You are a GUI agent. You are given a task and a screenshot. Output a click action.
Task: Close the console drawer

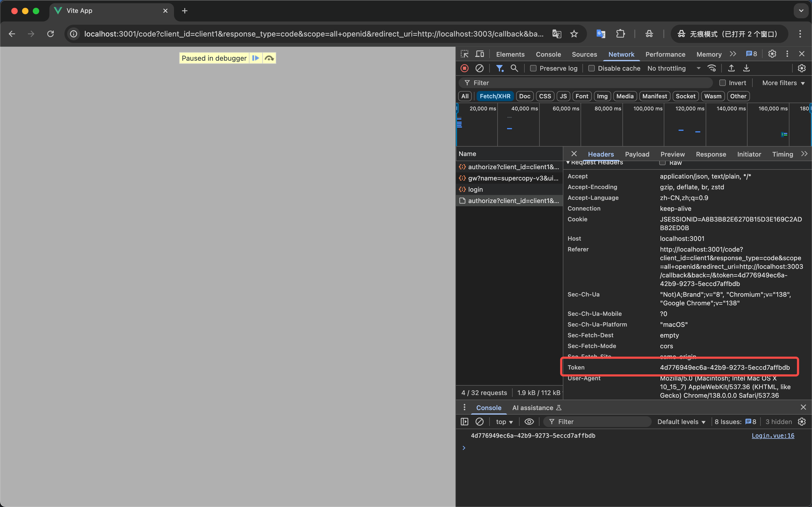[x=803, y=407]
